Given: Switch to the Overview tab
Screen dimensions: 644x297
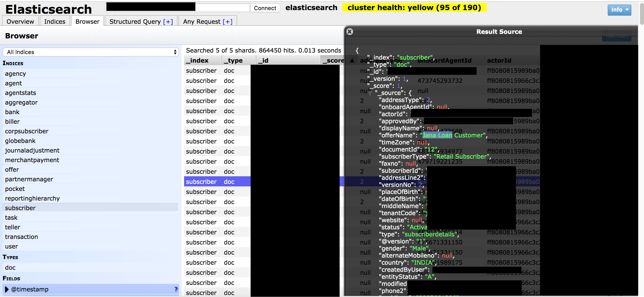Looking at the screenshot, I should click(x=20, y=21).
